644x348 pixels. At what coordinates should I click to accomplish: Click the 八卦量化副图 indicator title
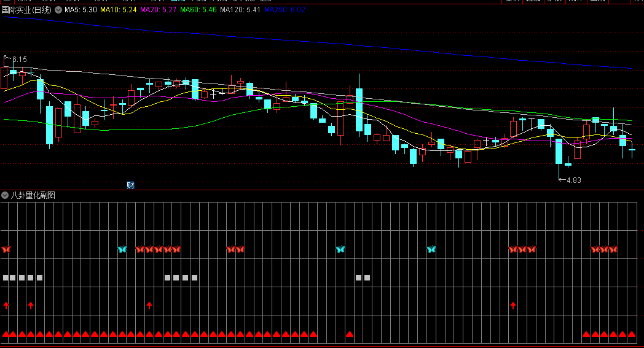point(33,195)
